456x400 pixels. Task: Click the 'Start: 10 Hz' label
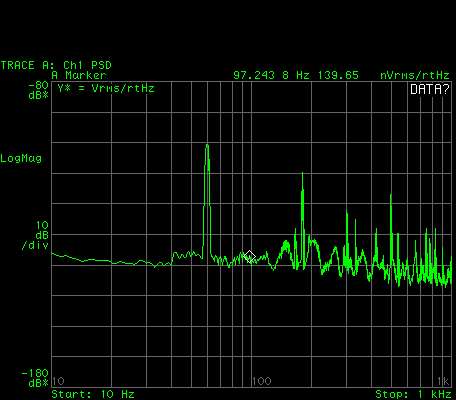(93, 394)
